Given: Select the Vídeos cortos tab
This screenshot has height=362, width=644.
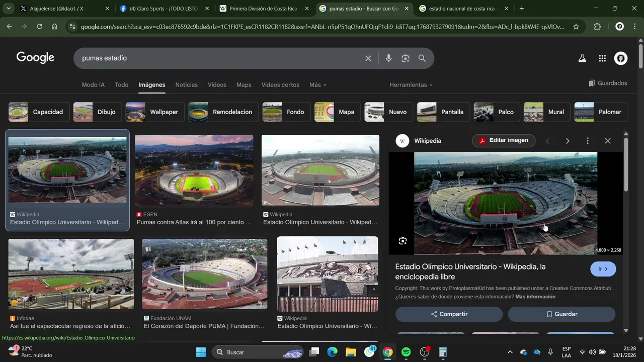Looking at the screenshot, I should [x=280, y=85].
